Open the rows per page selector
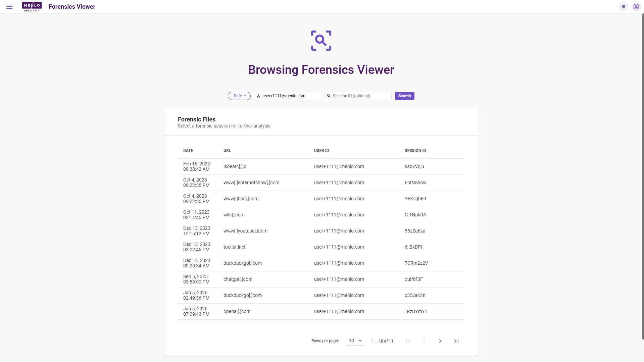This screenshot has width=644, height=362. point(355,341)
